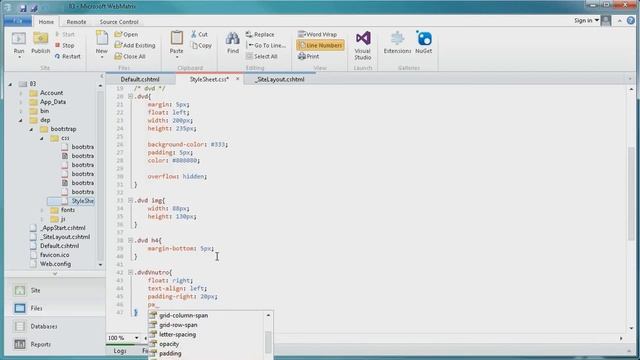Switch to the Source Control tab
The width and height of the screenshot is (640, 360).
point(119,22)
